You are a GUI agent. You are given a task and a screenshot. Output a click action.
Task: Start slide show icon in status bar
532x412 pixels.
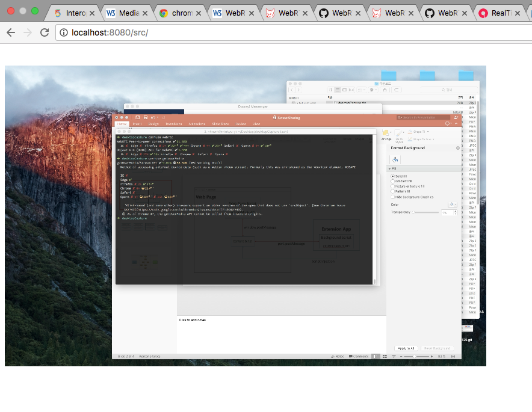394,357
